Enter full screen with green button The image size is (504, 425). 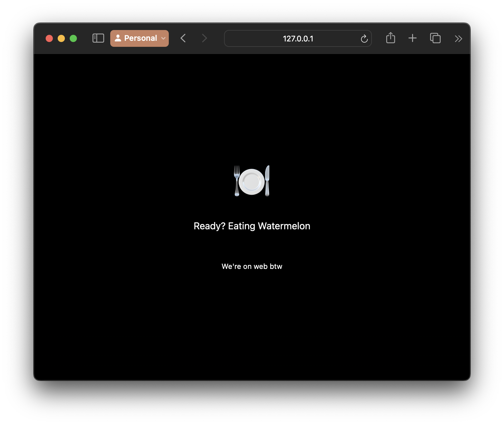[73, 38]
